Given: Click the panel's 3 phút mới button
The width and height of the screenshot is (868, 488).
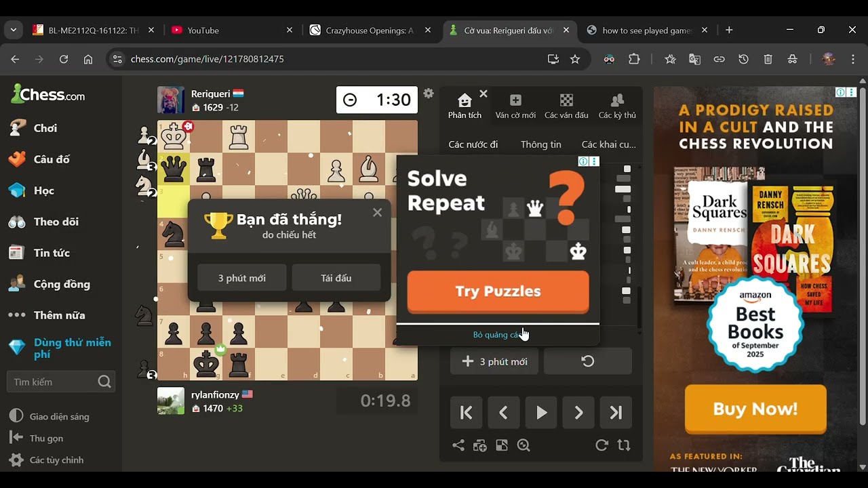Looking at the screenshot, I should coord(494,361).
